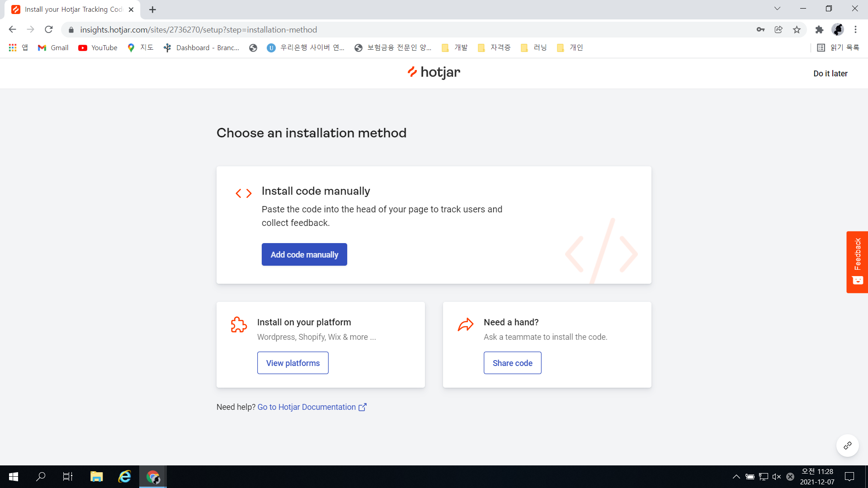Viewport: 868px width, 488px height.
Task: Click the copy link floating icon
Action: pos(847,446)
